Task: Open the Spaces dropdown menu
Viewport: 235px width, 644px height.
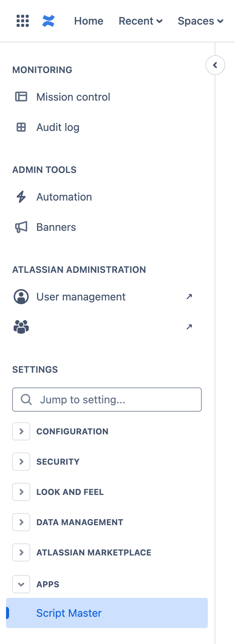Action: click(x=200, y=21)
